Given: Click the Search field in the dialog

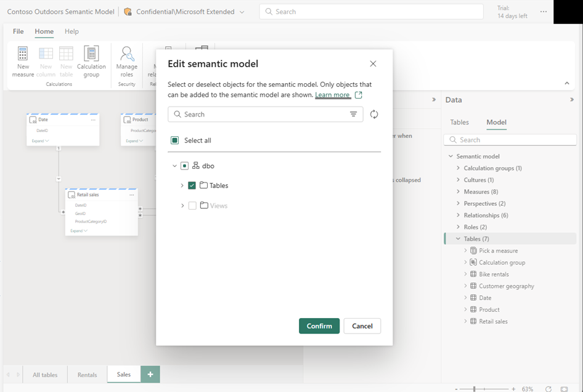Looking at the screenshot, I should [266, 114].
